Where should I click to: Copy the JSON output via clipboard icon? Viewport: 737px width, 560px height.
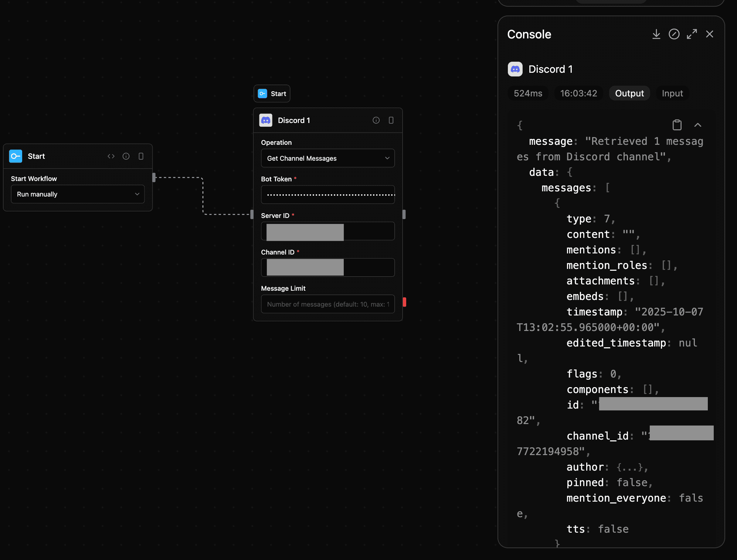coord(677,125)
